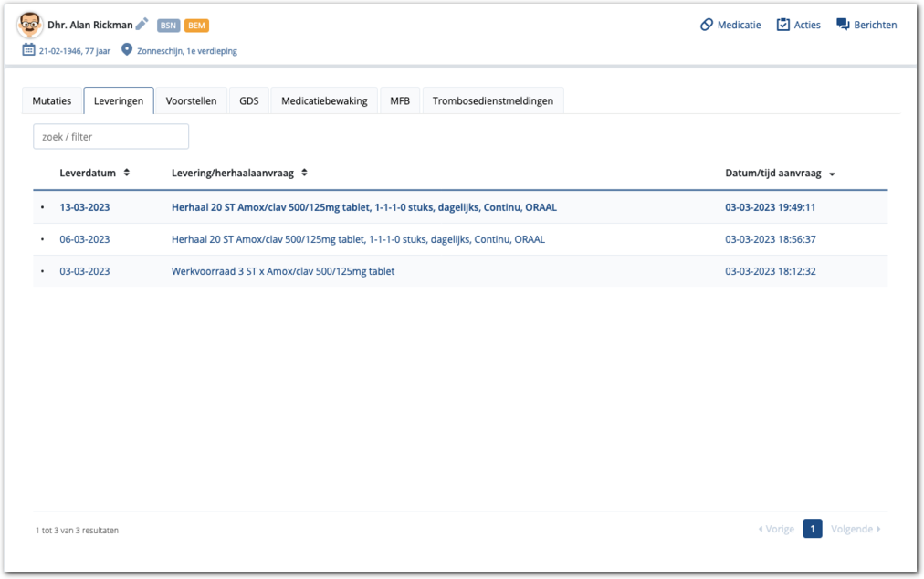Viewport: 924px width, 579px height.
Task: Switch to the Mutaties tab
Action: pos(52,100)
